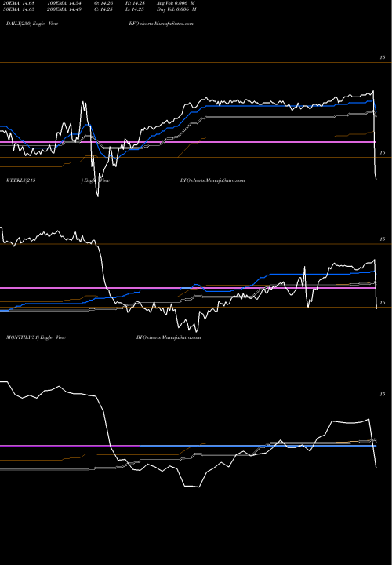Click the 100EMA: 14.54 value
This screenshot has width=392, height=565.
click(x=64, y=3)
